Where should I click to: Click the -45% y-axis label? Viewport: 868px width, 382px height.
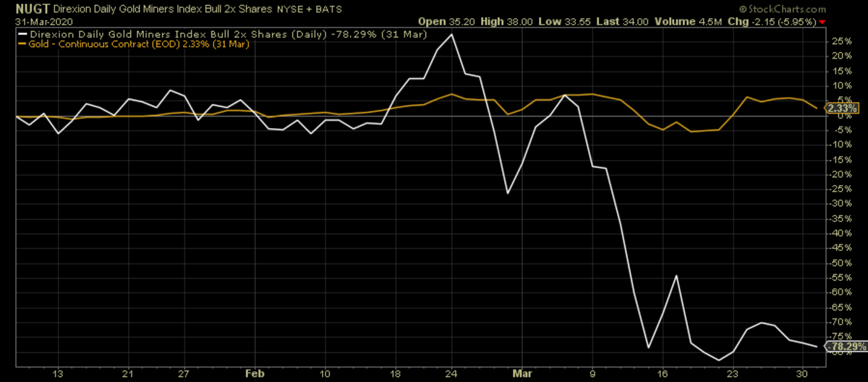[840, 248]
